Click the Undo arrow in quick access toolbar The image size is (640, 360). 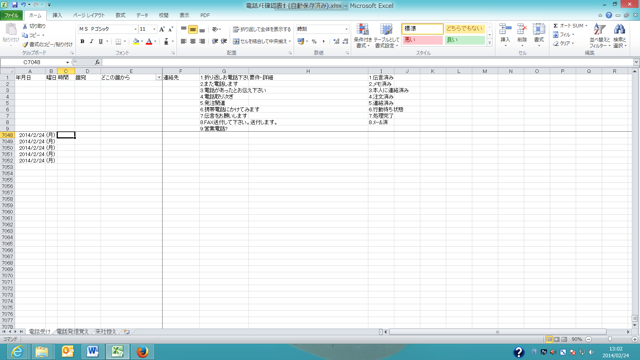tap(23, 5)
